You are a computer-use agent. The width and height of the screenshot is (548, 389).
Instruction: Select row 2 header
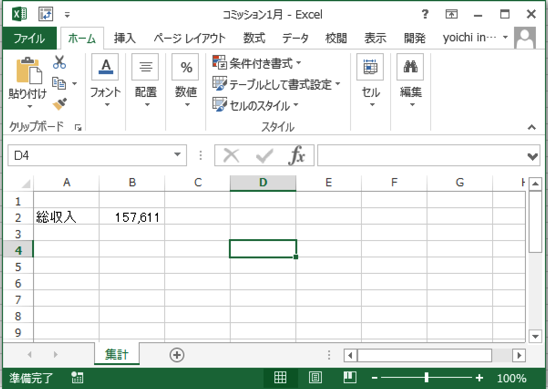point(18,218)
